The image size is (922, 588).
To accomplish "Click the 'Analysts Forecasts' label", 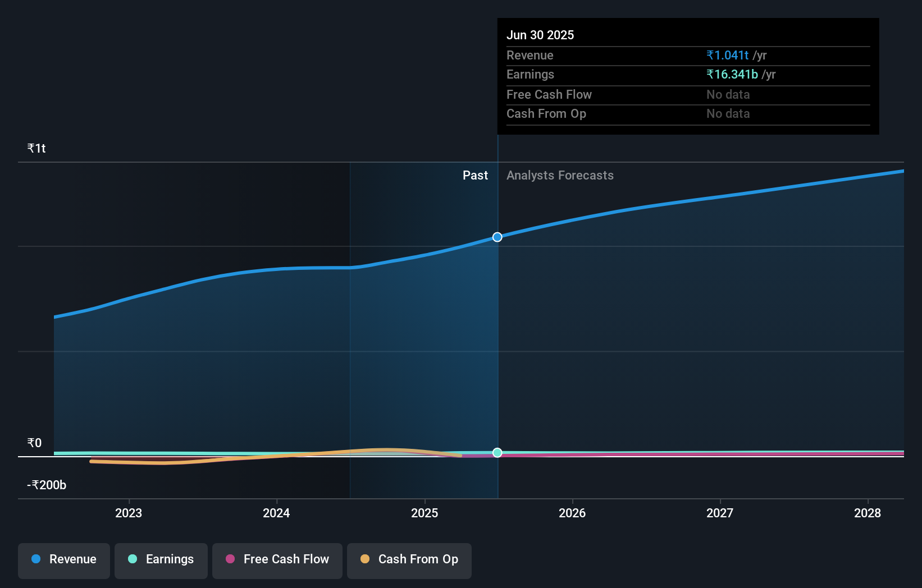I will 560,175.
